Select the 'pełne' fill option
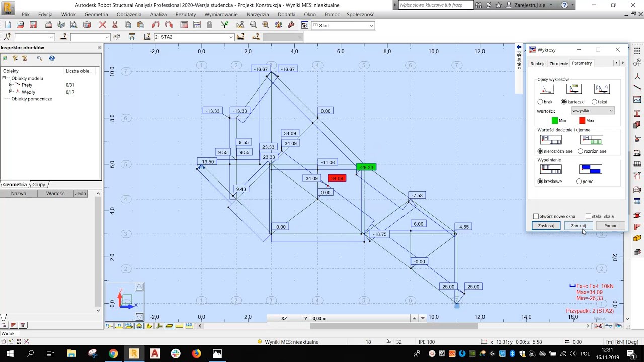The height and width of the screenshot is (362, 644). click(579, 182)
